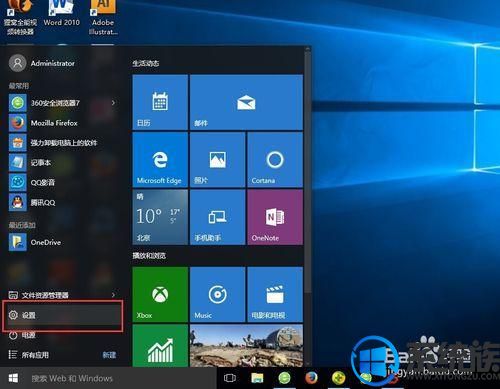Click the 生活动态 group heading
Image resolution: width=500 pixels, height=389 pixels.
coord(146,63)
